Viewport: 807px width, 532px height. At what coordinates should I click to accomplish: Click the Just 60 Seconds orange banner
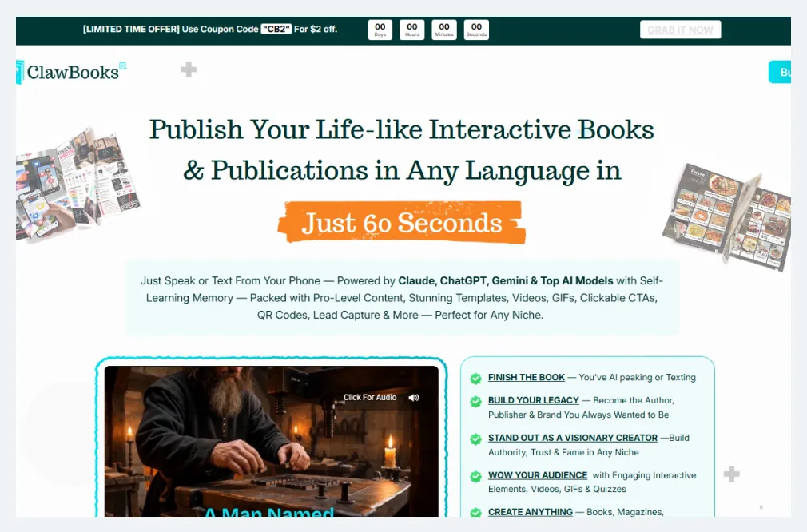click(402, 222)
